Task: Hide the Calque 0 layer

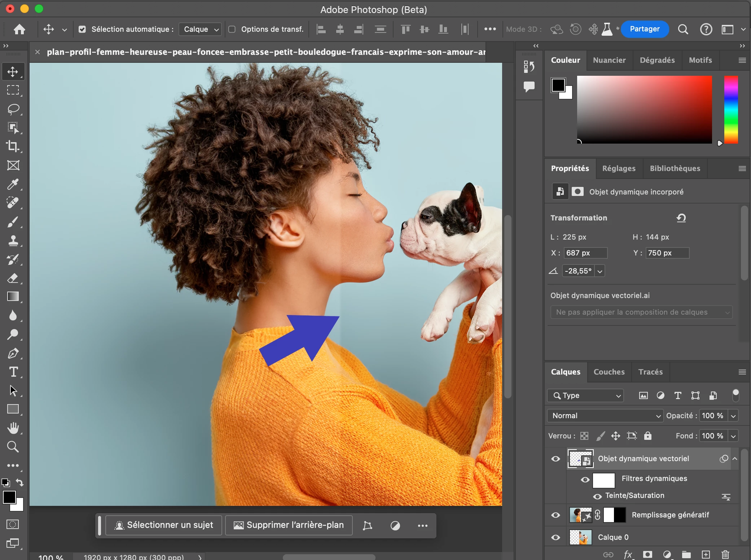Action: [555, 537]
